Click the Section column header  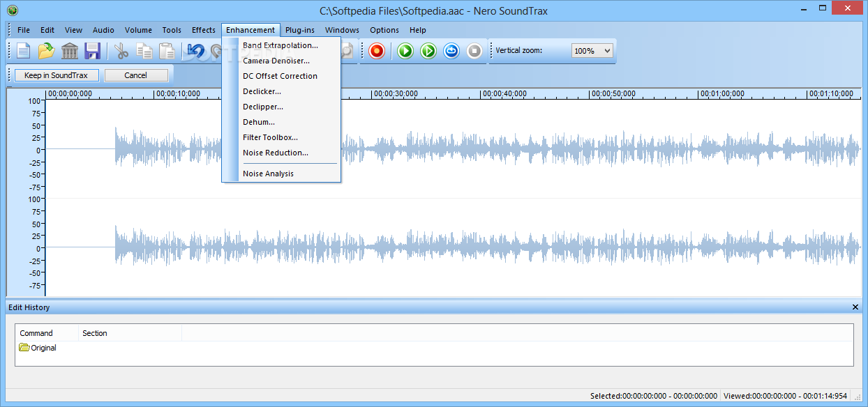130,333
